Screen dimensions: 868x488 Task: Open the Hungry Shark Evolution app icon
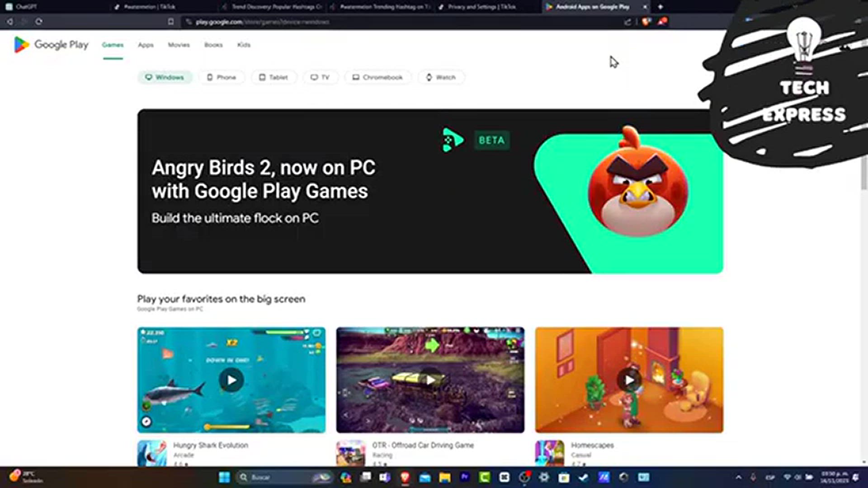(152, 453)
